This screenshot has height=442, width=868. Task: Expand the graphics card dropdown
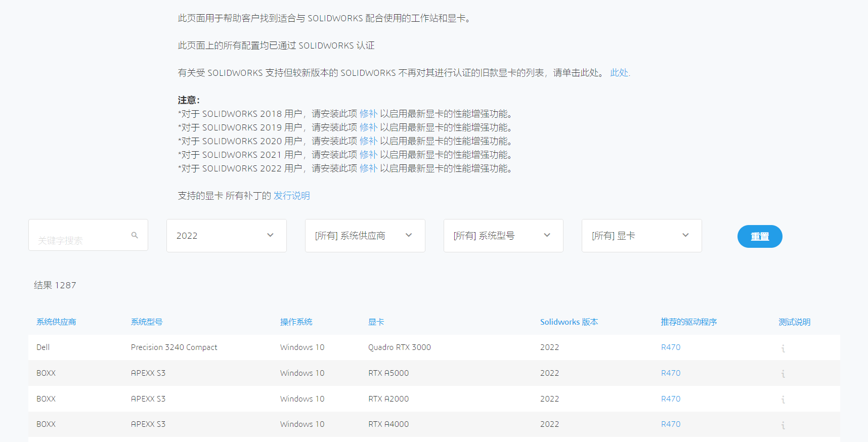point(641,236)
